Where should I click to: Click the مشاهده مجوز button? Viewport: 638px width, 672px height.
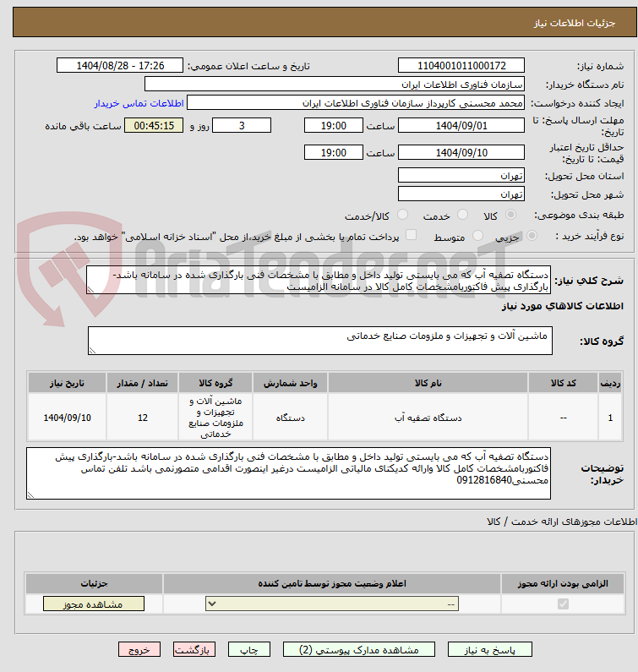point(94,604)
